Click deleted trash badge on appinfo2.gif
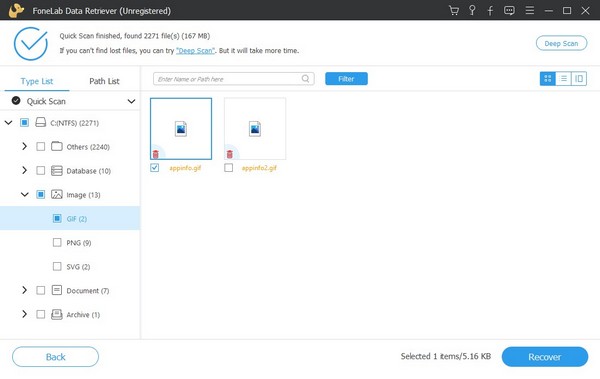Screen dimensions: 600x379 point(230,154)
